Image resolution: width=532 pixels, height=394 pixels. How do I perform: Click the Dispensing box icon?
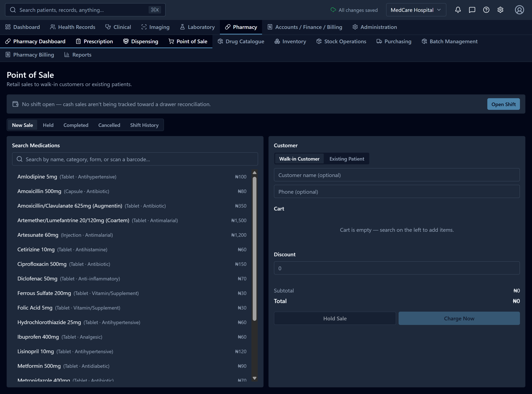[x=126, y=41]
